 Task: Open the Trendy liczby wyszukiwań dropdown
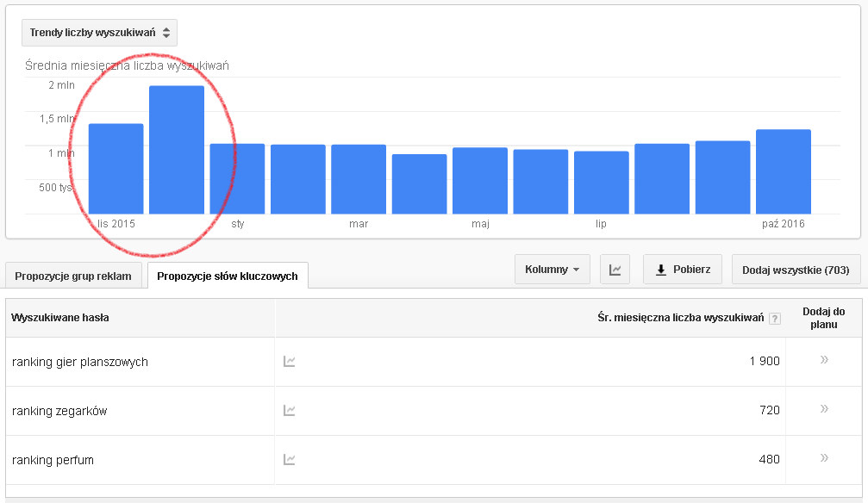100,33
